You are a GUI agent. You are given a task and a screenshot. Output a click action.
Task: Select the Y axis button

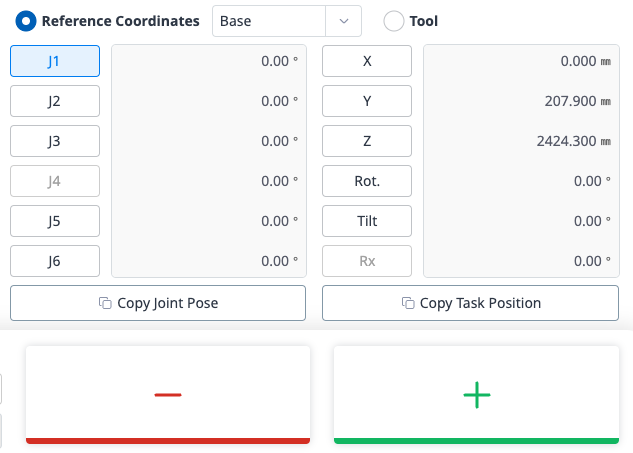coord(367,101)
